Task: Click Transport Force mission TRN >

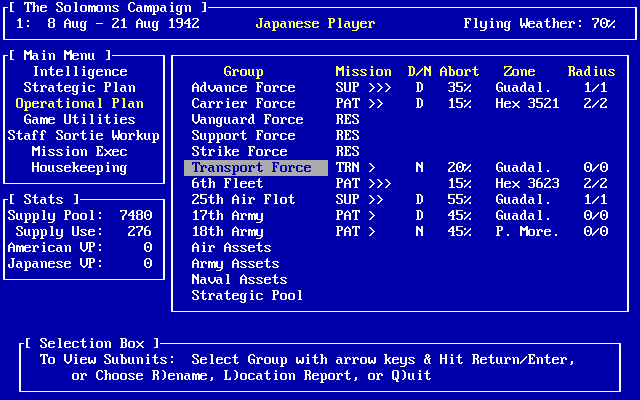Action: 355,167
